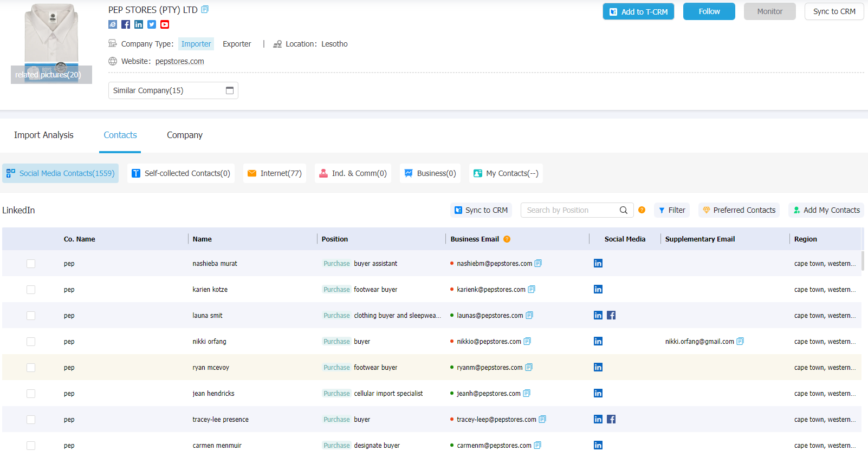The width and height of the screenshot is (868, 457).
Task: Check the box for launa smit row
Action: [31, 316]
